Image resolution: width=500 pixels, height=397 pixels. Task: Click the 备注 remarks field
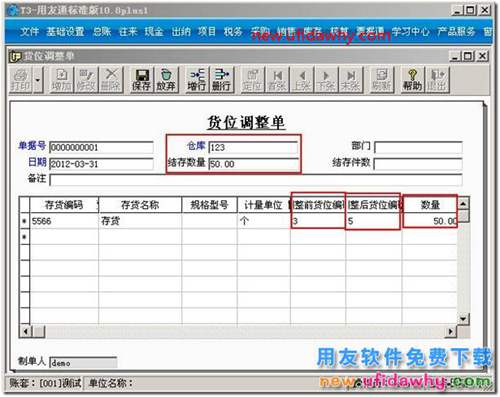(256, 180)
